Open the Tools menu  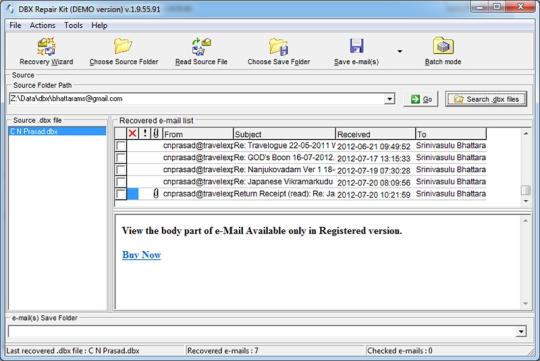(73, 25)
